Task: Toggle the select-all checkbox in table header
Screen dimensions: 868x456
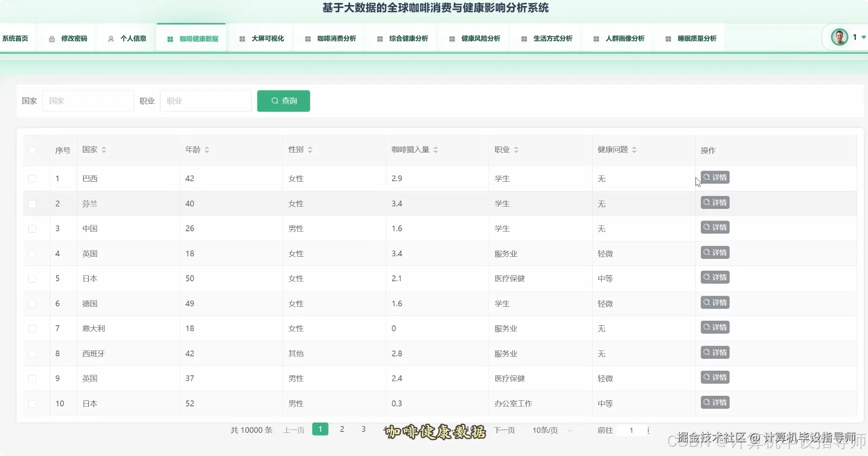Action: (x=32, y=151)
